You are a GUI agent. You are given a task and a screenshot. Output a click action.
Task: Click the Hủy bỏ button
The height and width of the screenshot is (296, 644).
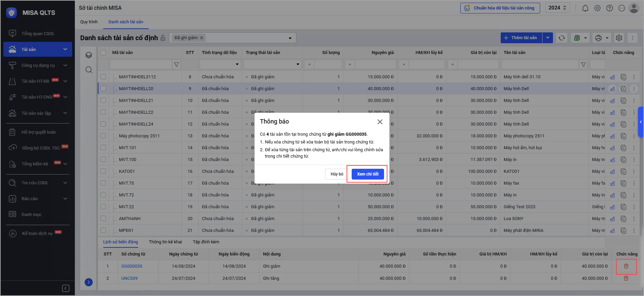(336, 174)
